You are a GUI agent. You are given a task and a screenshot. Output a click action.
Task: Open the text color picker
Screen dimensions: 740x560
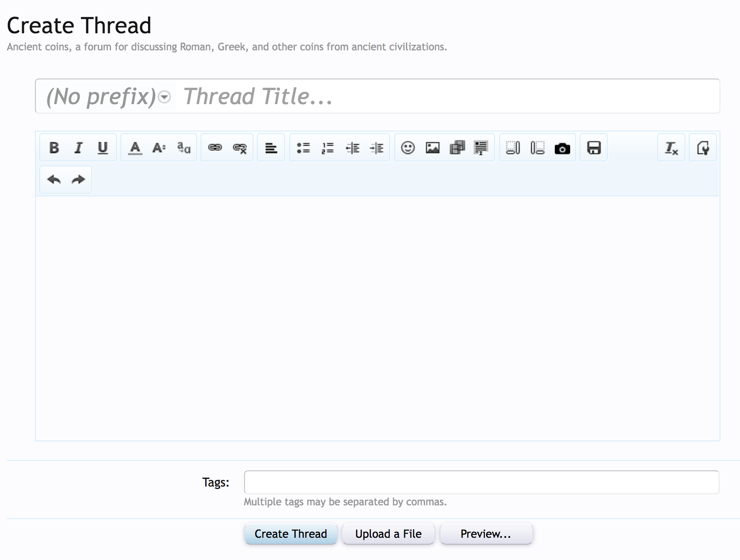[135, 148]
